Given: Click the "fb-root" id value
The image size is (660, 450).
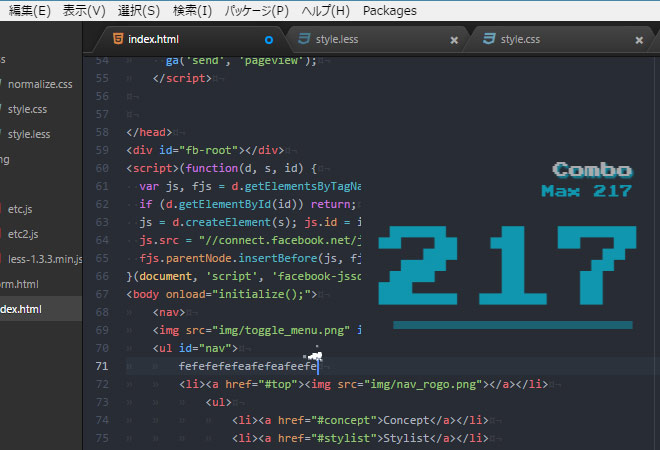Looking at the screenshot, I should pyautogui.click(x=212, y=150).
